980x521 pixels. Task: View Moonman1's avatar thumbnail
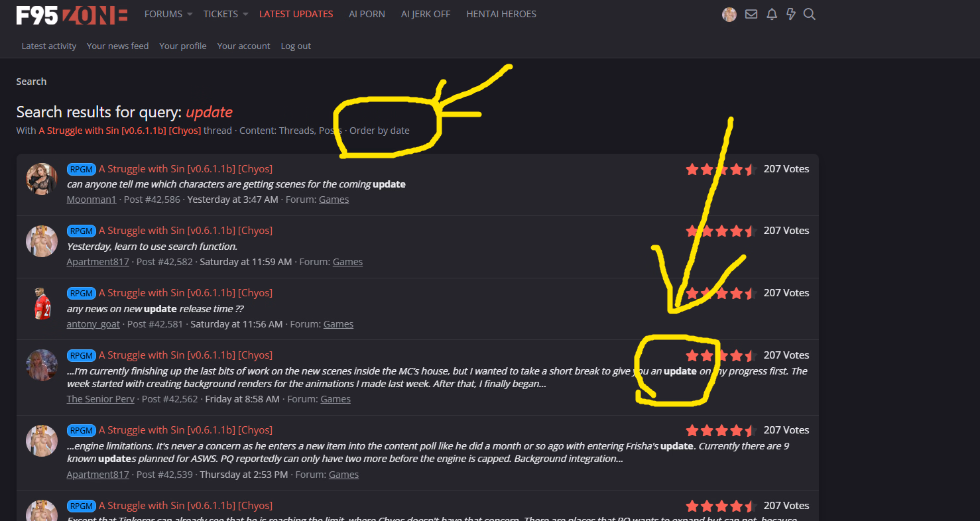click(x=41, y=179)
